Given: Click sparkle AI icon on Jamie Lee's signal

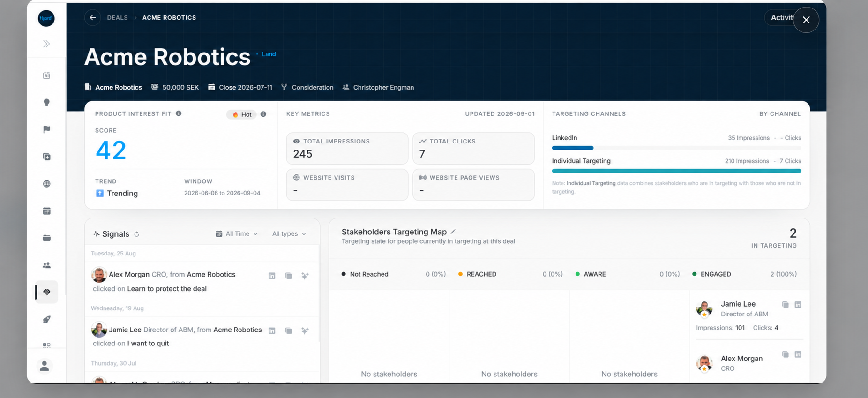Looking at the screenshot, I should [x=305, y=330].
